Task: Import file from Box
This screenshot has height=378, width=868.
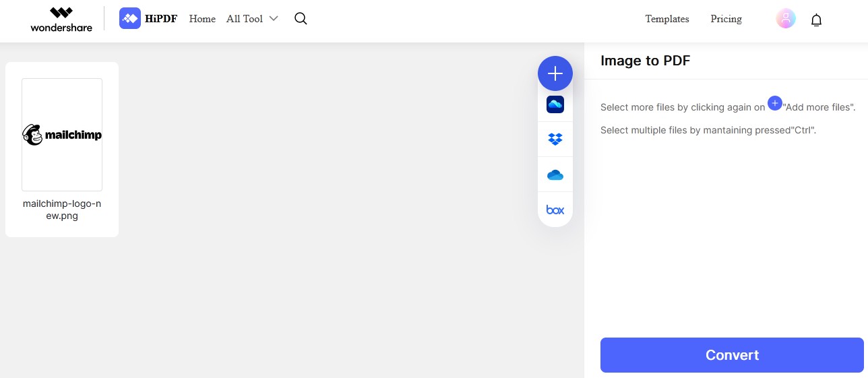Action: pos(555,210)
